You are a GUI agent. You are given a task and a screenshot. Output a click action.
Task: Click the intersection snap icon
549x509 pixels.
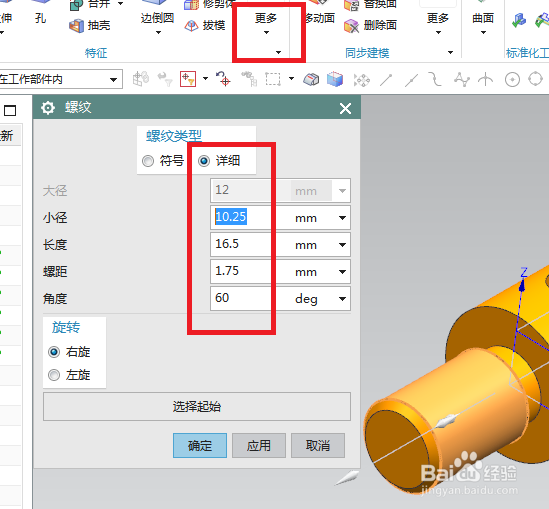[x=485, y=79]
